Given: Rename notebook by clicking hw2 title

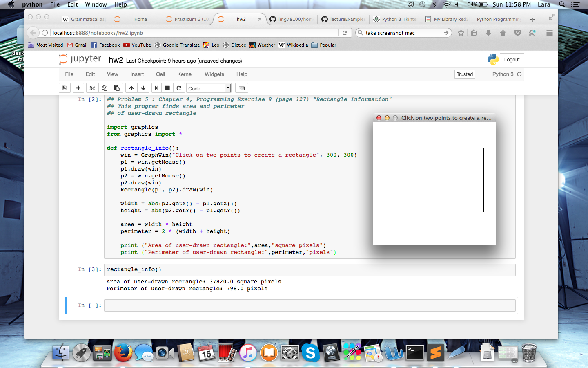Looking at the screenshot, I should tap(116, 60).
